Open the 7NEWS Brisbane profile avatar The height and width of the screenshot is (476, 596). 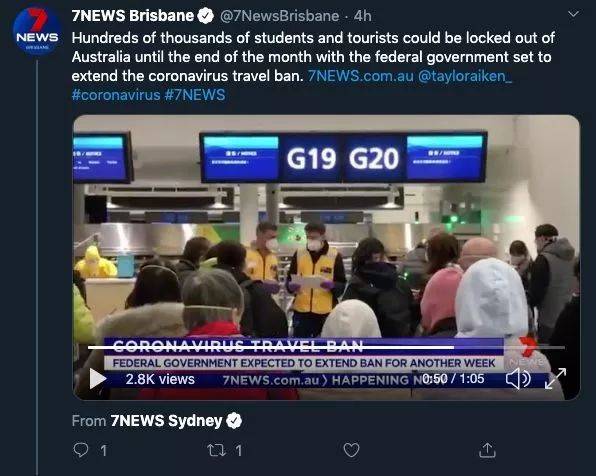point(37,31)
